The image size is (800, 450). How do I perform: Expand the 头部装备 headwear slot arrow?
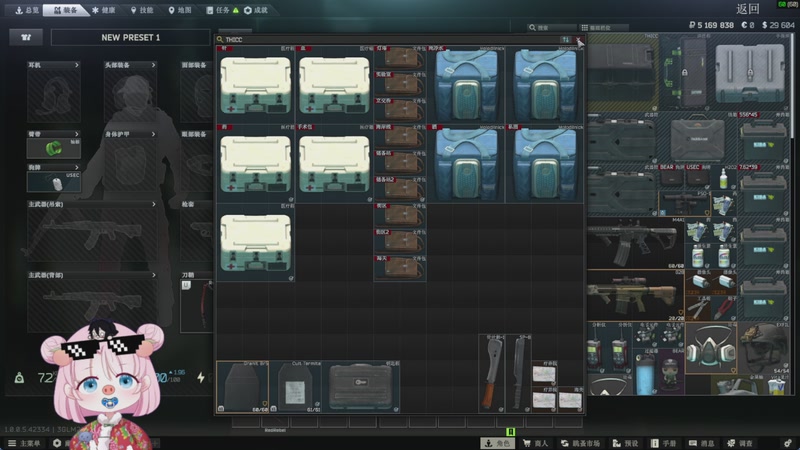tap(153, 65)
